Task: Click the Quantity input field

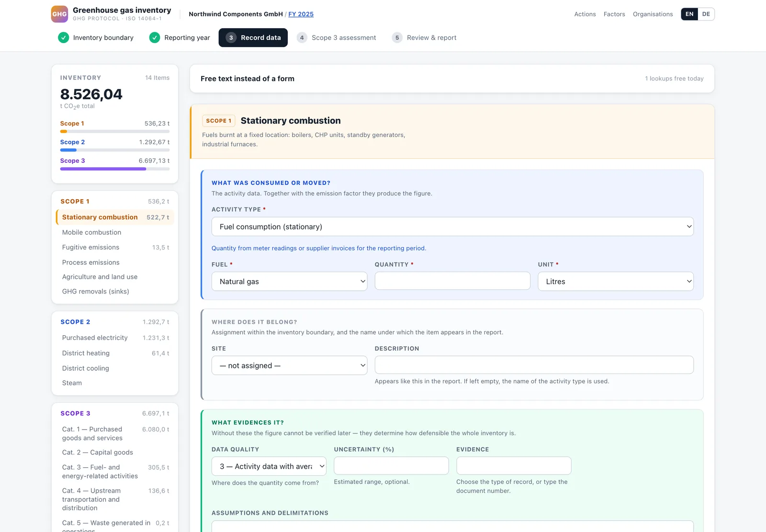Action: [x=452, y=281]
